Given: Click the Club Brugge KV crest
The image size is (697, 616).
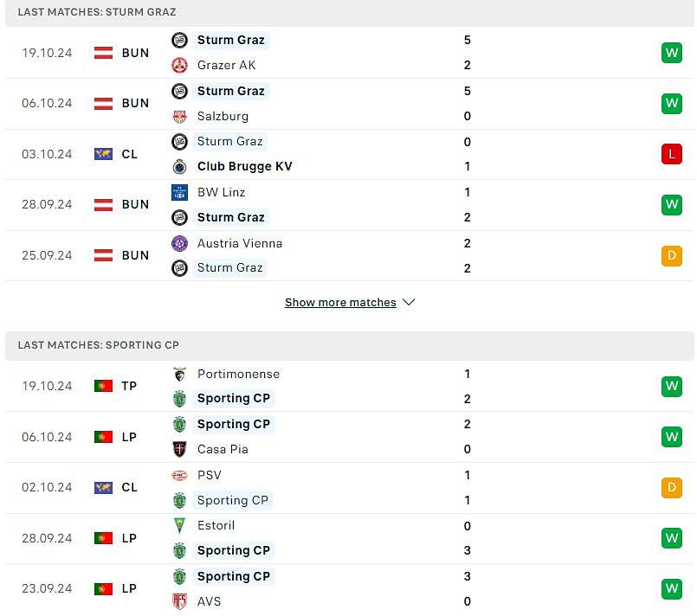Looking at the screenshot, I should (x=179, y=167).
